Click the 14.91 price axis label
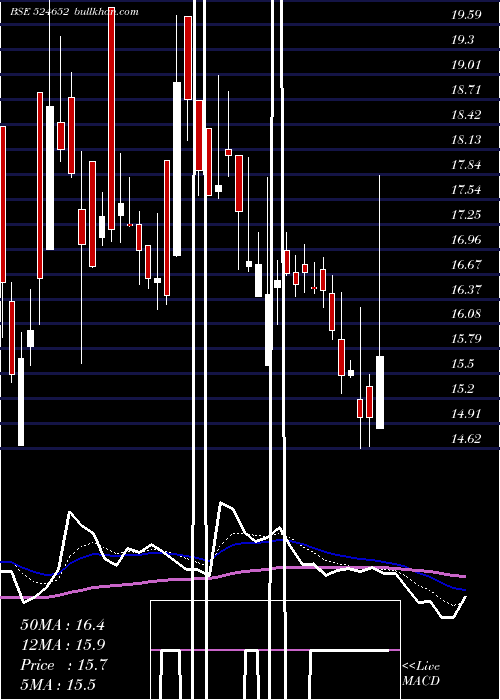This screenshot has width=500, height=700. click(466, 413)
